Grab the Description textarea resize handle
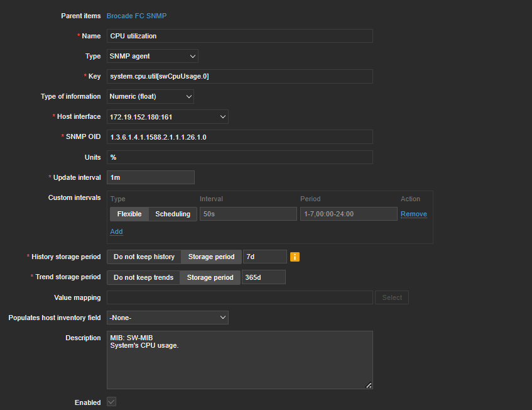 [x=369, y=385]
